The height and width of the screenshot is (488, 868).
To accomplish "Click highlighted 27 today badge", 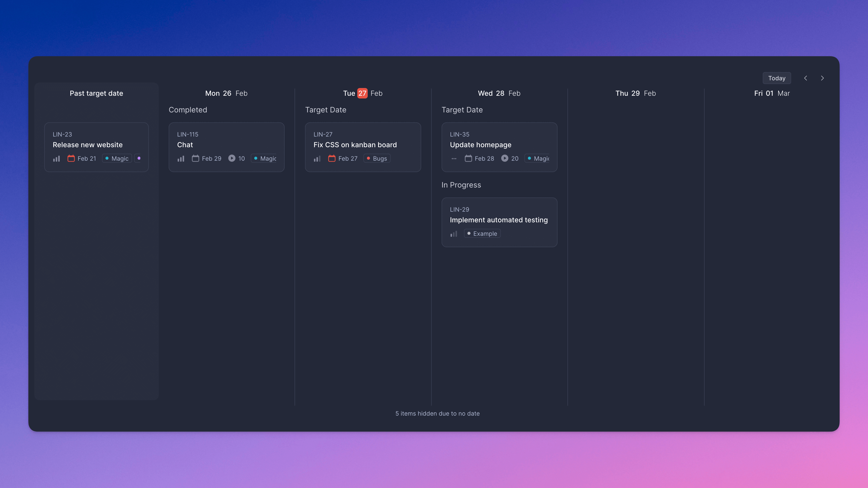I will pos(362,93).
